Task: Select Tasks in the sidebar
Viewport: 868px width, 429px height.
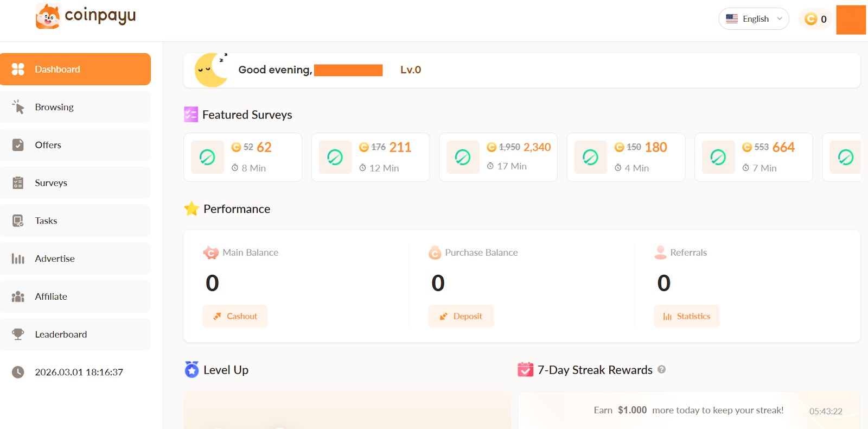Action: [x=75, y=220]
